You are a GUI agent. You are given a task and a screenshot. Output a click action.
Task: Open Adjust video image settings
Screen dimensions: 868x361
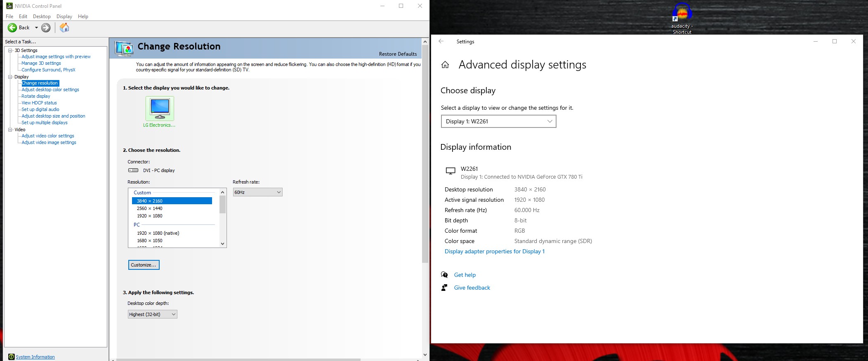pyautogui.click(x=49, y=142)
